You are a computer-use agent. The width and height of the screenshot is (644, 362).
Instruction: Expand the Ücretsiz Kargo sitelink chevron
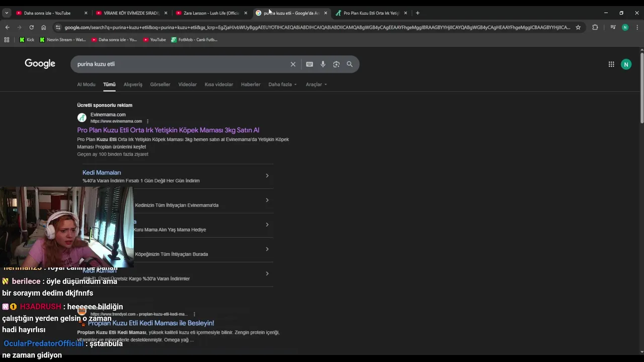tap(267, 274)
